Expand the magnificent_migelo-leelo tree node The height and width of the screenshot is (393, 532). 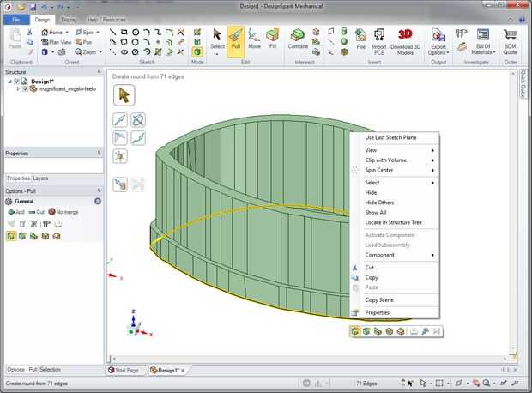click(x=17, y=88)
